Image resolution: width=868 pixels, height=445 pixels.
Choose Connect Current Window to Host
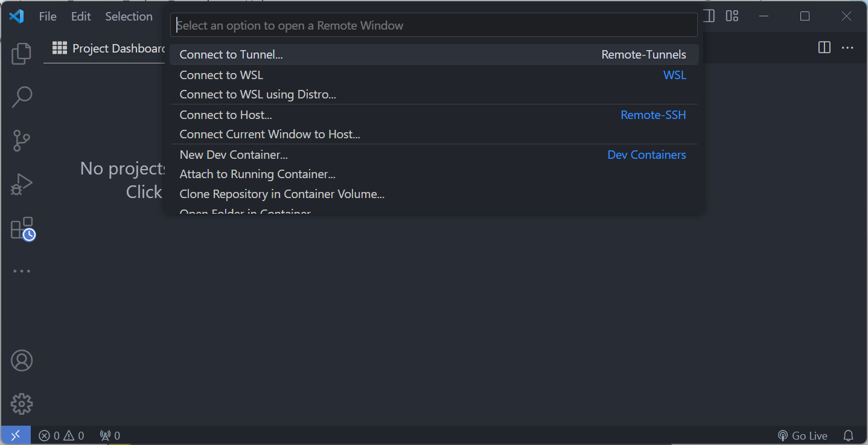tap(434, 134)
